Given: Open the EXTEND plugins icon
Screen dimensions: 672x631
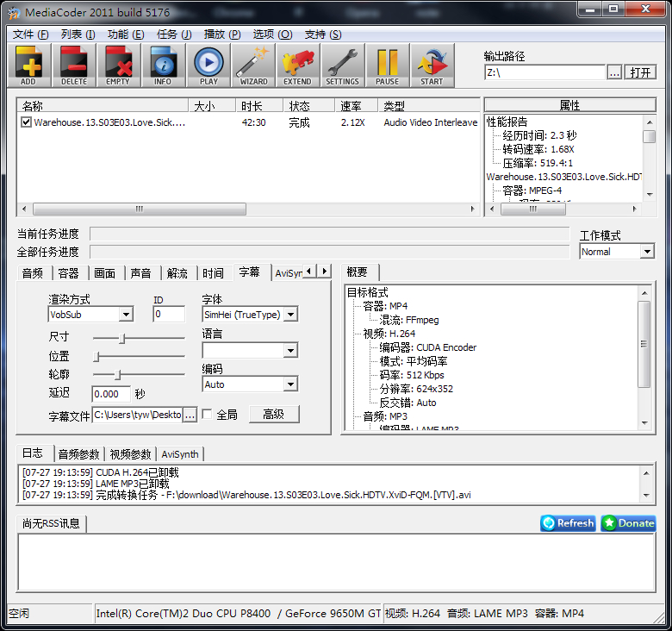Looking at the screenshot, I should [x=298, y=66].
